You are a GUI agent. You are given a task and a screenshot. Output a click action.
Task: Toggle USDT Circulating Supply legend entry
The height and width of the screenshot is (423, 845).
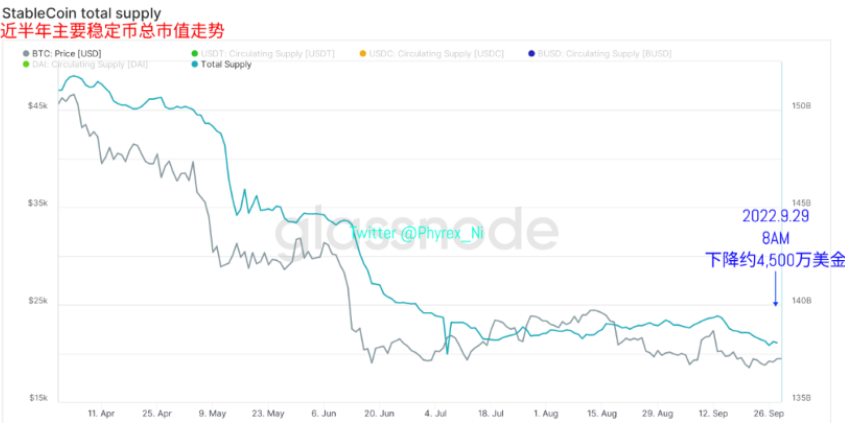263,54
